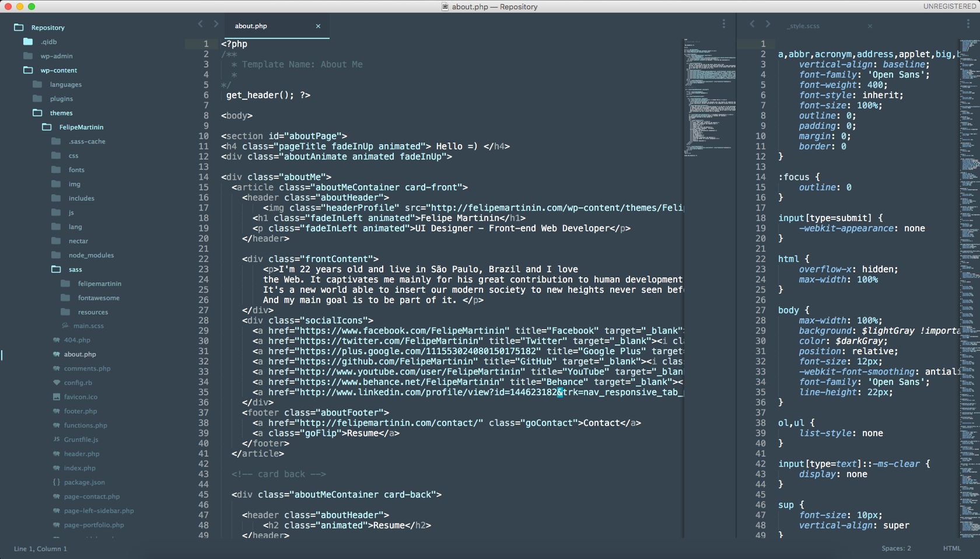Click the main.scss file icon
The image size is (980, 559).
click(x=65, y=326)
